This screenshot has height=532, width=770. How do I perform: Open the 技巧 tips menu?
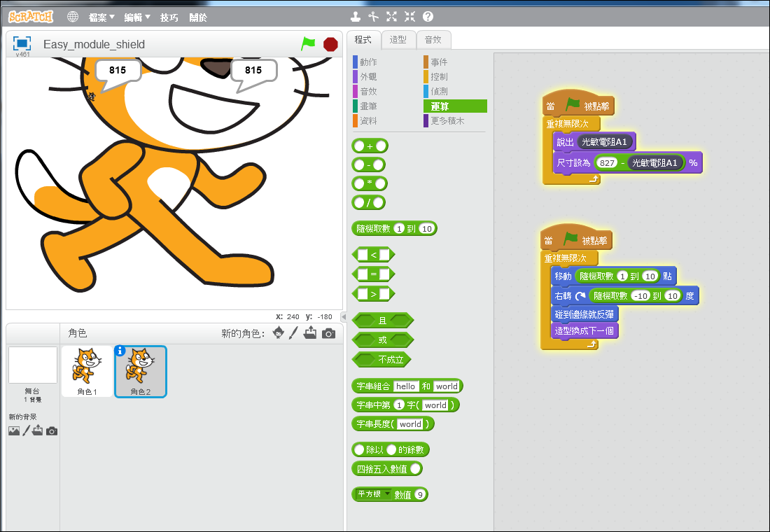coord(169,17)
